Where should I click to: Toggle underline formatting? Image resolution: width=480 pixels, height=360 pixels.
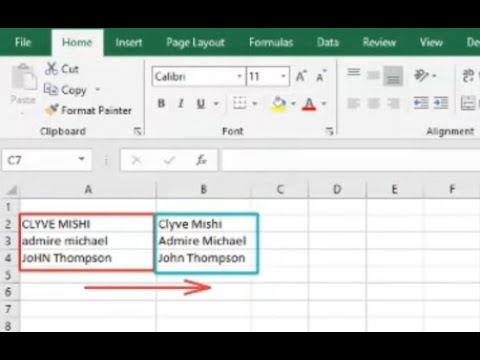click(201, 104)
